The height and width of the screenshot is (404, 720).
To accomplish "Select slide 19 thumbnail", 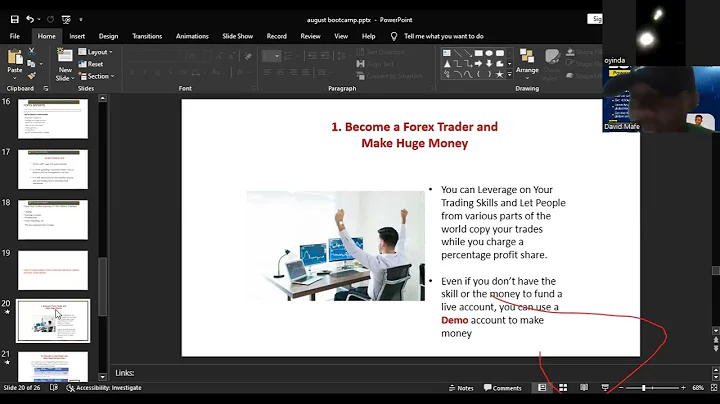I will [x=53, y=270].
